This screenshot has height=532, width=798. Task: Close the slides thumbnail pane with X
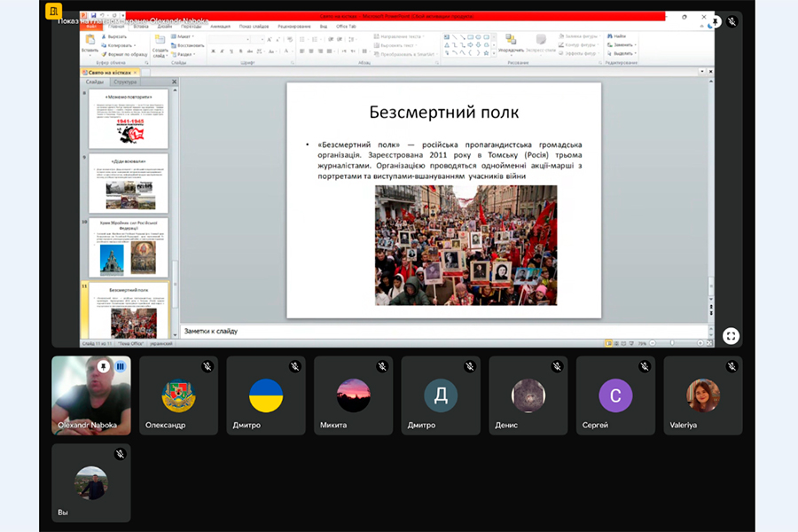(x=174, y=82)
